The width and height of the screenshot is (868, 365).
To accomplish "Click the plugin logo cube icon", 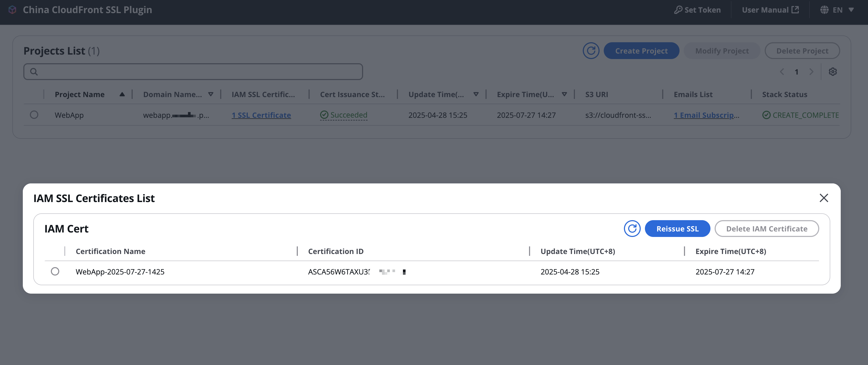I will point(13,10).
